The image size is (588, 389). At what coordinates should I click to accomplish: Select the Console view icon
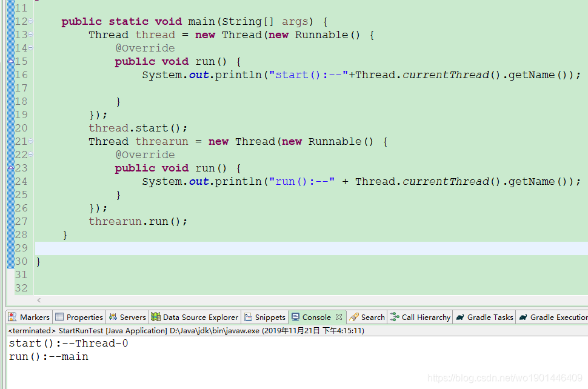click(296, 317)
